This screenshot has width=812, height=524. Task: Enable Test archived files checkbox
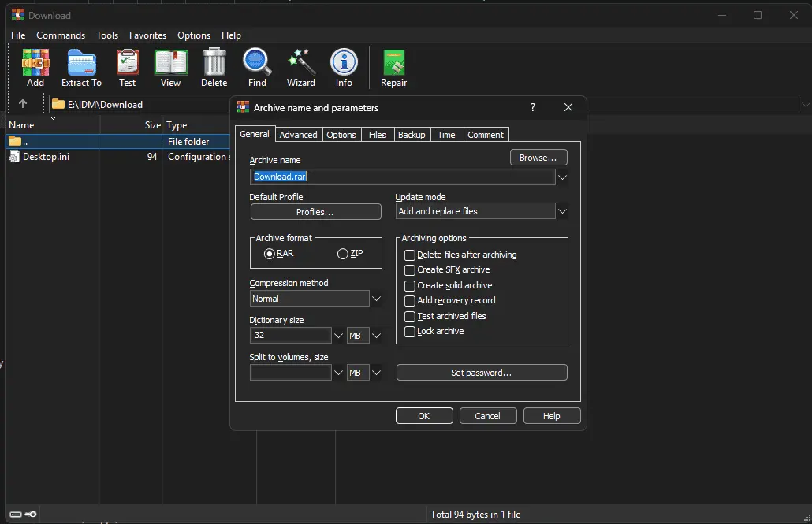410,316
